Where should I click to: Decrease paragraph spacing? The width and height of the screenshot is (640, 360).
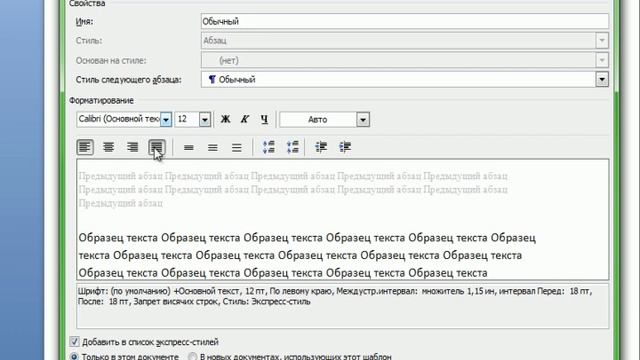(293, 147)
